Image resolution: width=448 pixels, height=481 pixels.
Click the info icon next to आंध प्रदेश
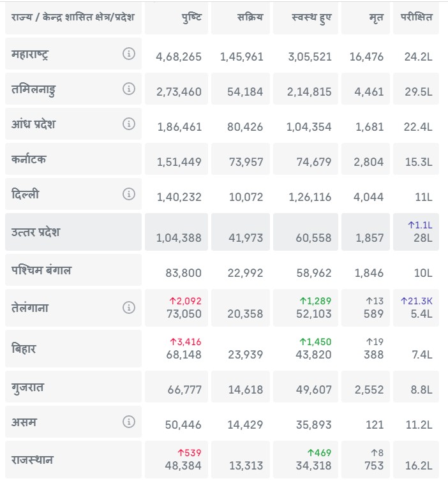coord(129,123)
